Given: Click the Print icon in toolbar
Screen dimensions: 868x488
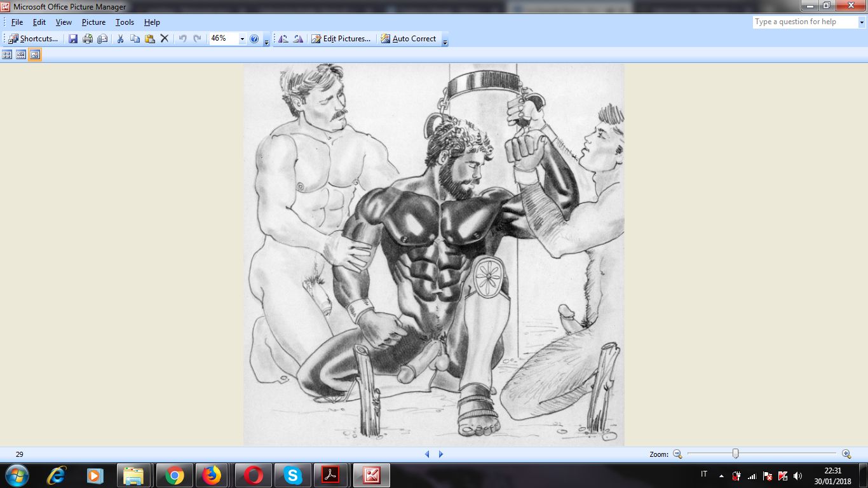Looking at the screenshot, I should tap(88, 39).
